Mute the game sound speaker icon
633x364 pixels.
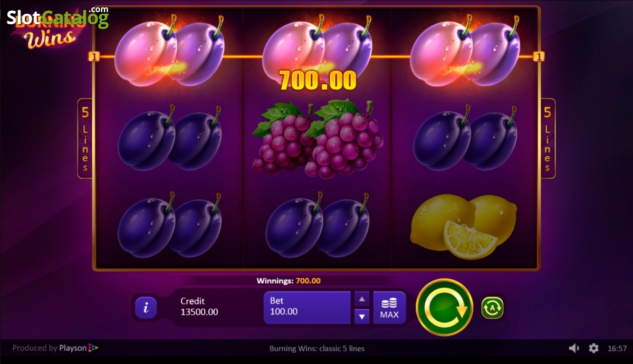click(574, 348)
